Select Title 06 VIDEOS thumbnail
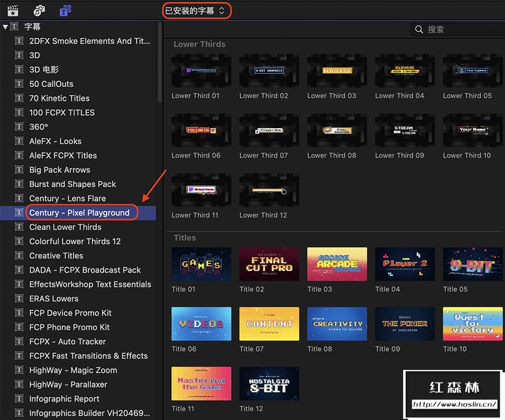The image size is (505, 420). click(x=201, y=324)
